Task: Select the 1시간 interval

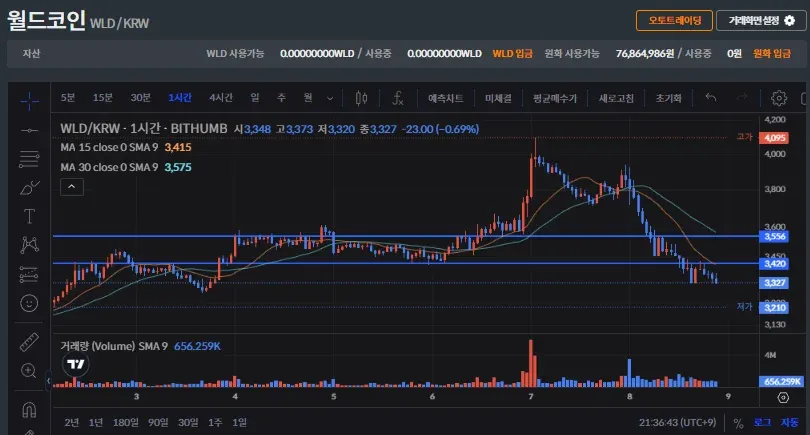Action: coord(180,98)
